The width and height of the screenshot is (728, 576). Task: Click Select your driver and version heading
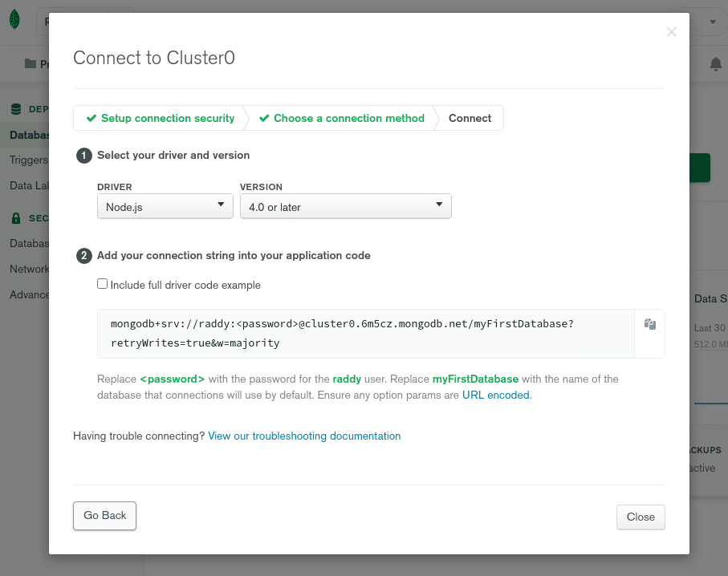click(x=173, y=155)
